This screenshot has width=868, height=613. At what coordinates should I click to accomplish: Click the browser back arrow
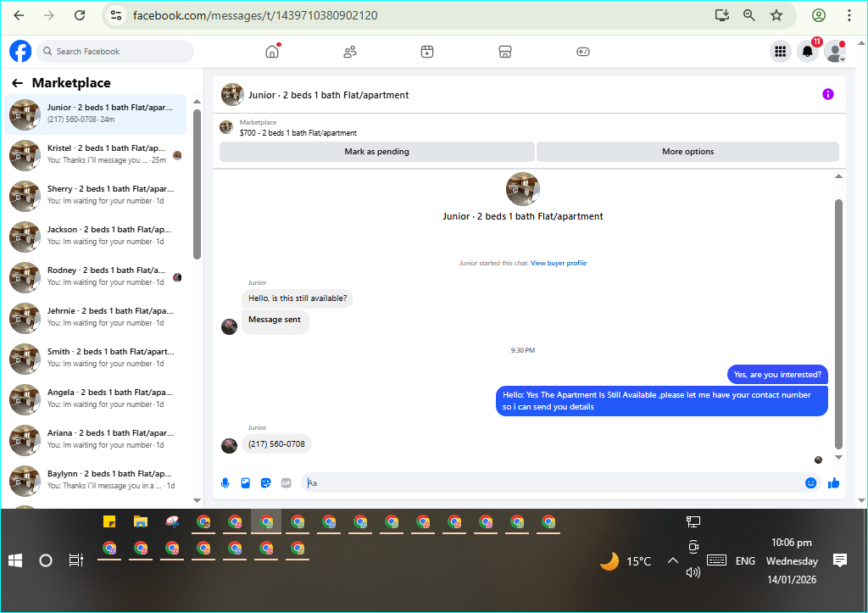[19, 15]
